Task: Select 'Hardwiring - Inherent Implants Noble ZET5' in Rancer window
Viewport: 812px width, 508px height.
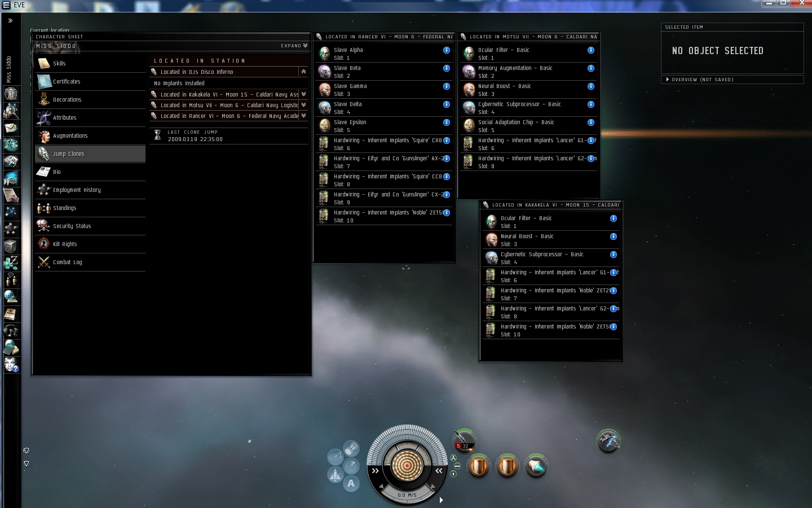Action: (384, 216)
